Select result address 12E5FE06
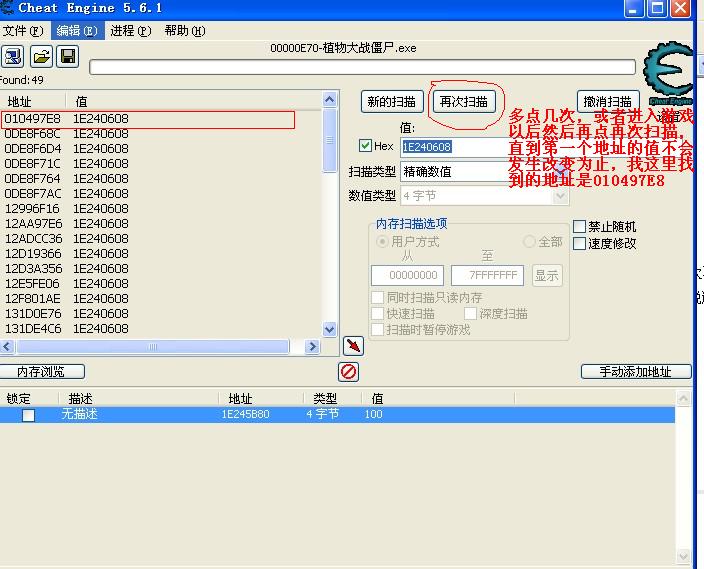The width and height of the screenshot is (704, 569). (32, 284)
